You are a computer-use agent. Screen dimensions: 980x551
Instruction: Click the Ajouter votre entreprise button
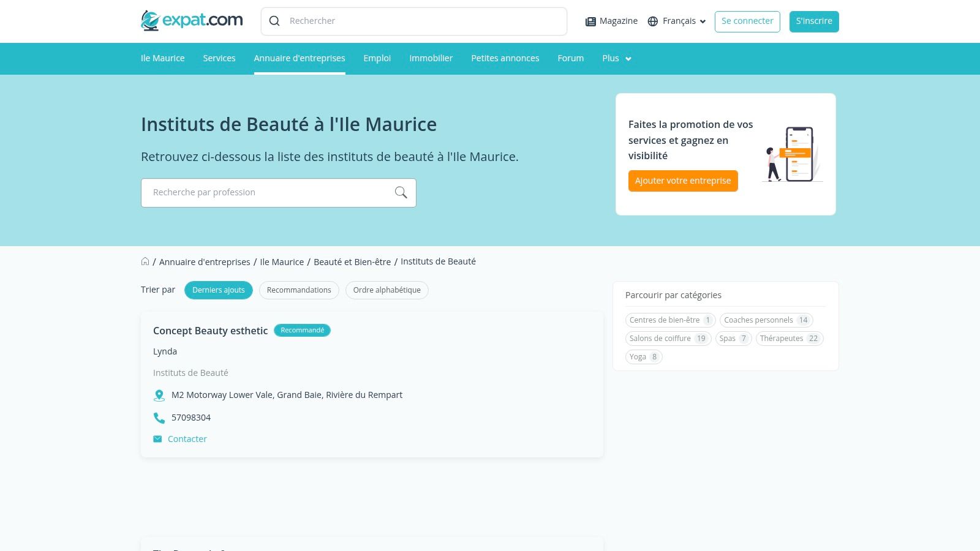[x=683, y=181]
